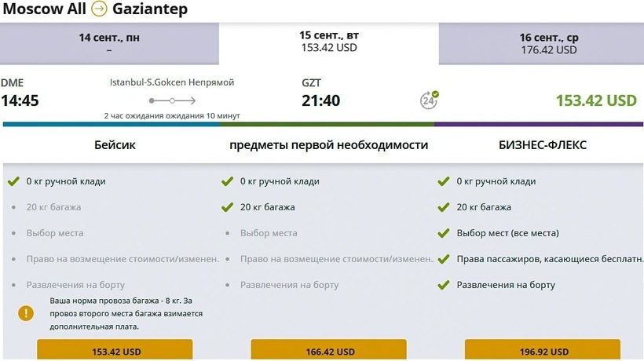Click green checkmark beside Business Flex seat selection

tap(443, 233)
